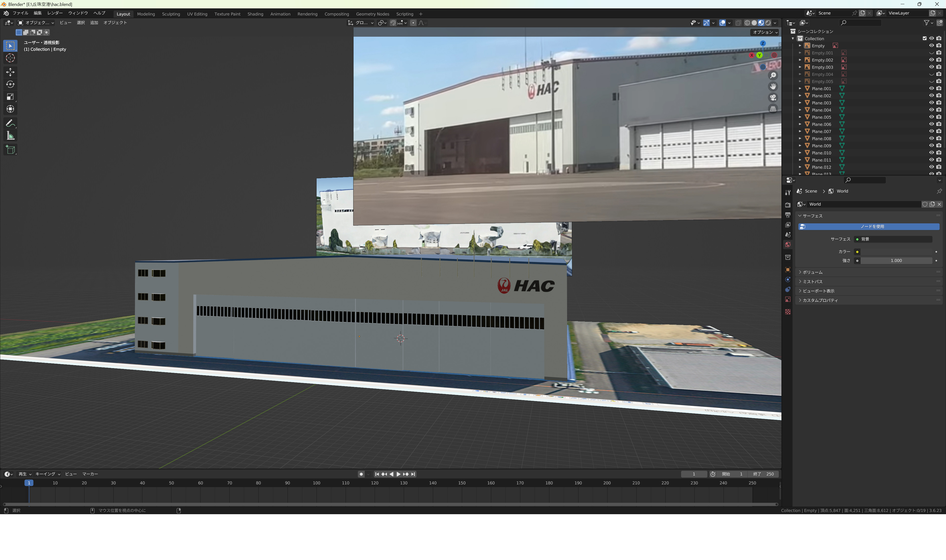This screenshot has width=946, height=560.
Task: Click the 強さ strength slider
Action: (x=896, y=261)
